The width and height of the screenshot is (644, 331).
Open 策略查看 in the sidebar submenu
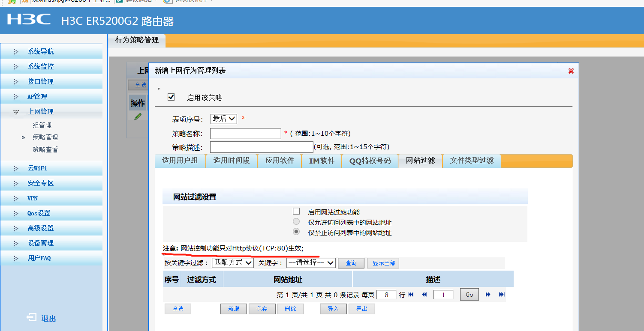click(45, 150)
